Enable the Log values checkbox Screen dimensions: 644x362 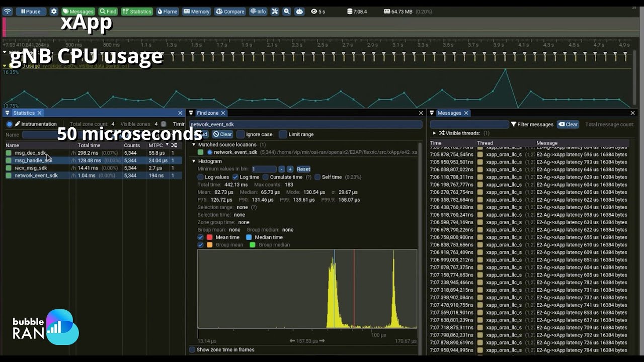(x=201, y=177)
